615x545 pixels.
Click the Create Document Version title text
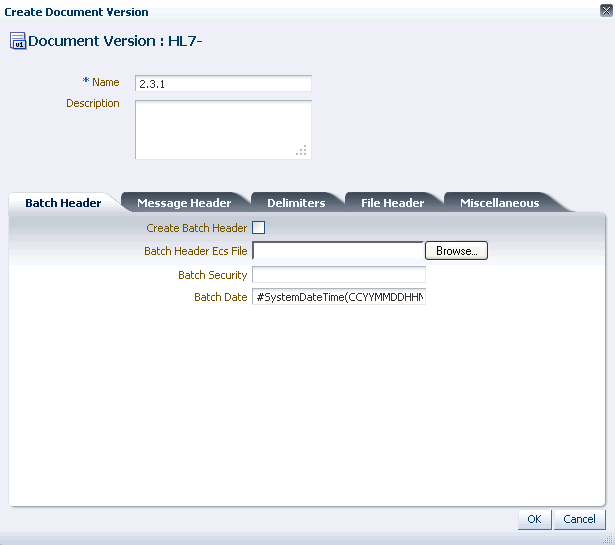(76, 12)
